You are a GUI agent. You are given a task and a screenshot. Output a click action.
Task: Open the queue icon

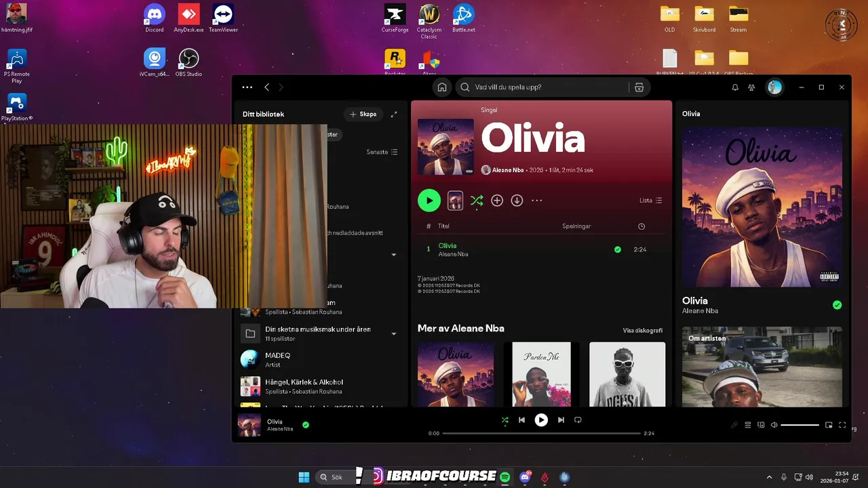click(748, 425)
